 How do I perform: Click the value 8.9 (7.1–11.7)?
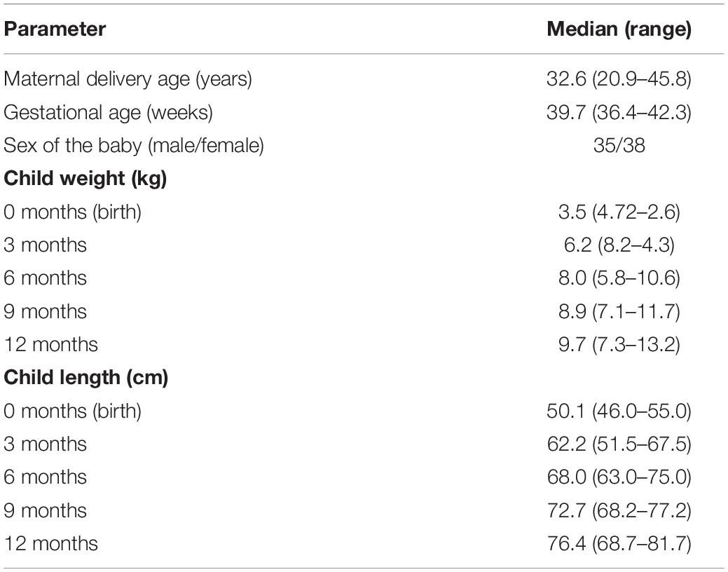pos(619,311)
